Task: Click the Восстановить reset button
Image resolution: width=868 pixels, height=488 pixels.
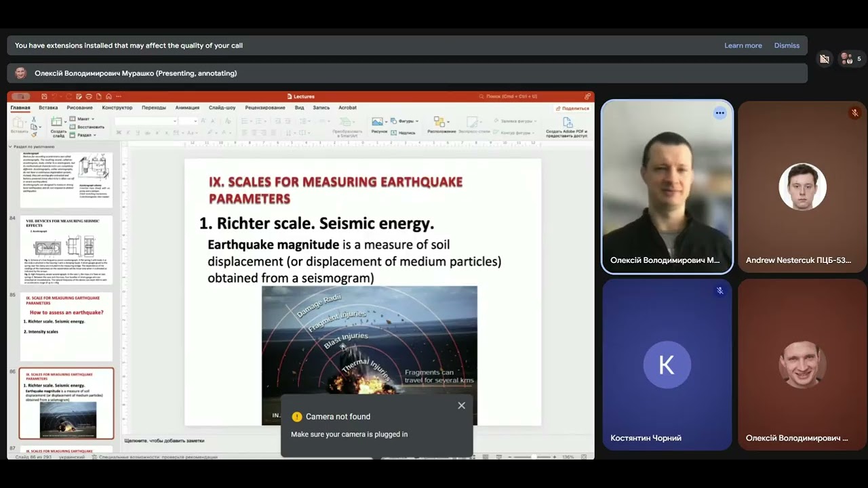Action: (x=87, y=127)
